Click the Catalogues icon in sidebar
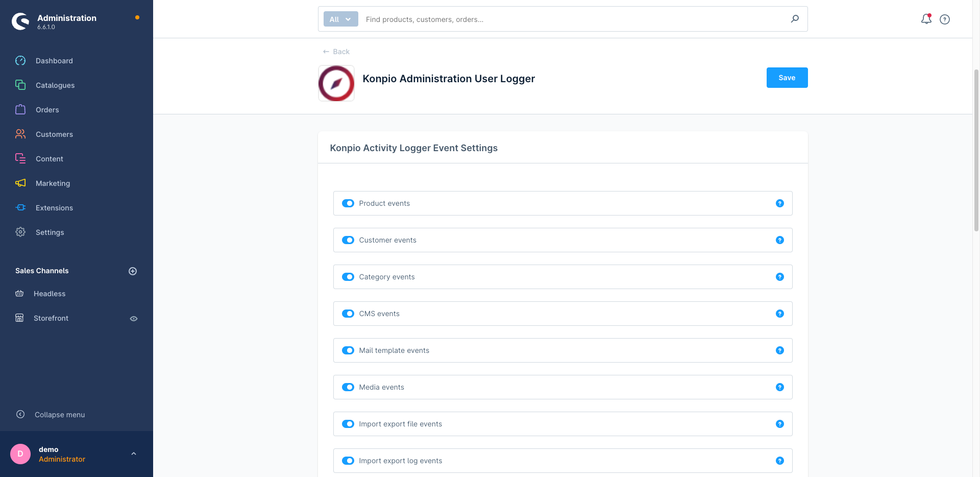This screenshot has height=477, width=980. pyautogui.click(x=20, y=85)
